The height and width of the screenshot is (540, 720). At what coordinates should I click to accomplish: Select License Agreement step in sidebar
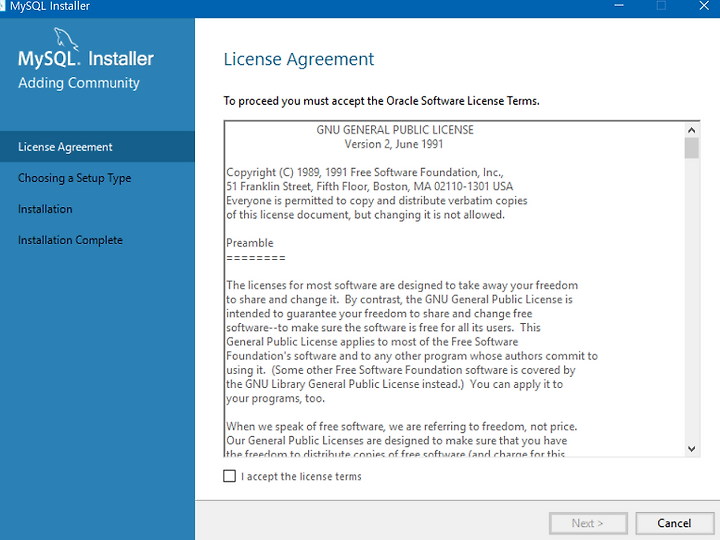(97, 146)
